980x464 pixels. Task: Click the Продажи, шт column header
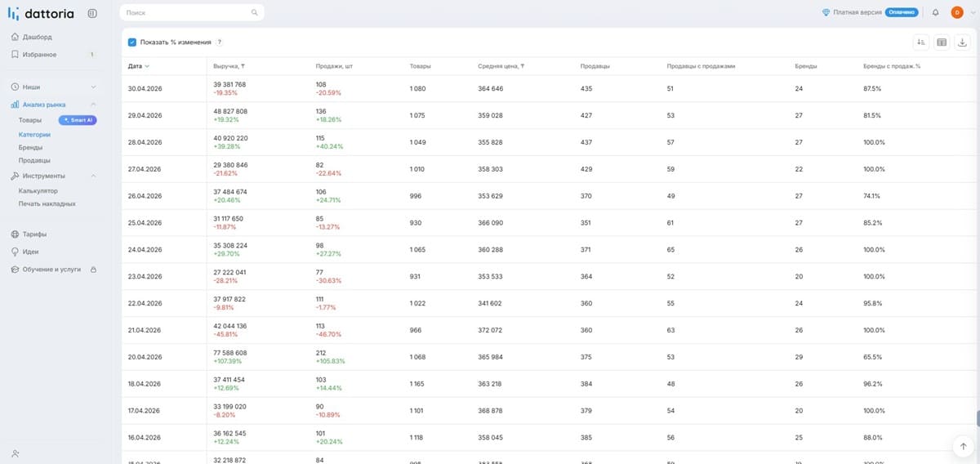click(x=334, y=66)
